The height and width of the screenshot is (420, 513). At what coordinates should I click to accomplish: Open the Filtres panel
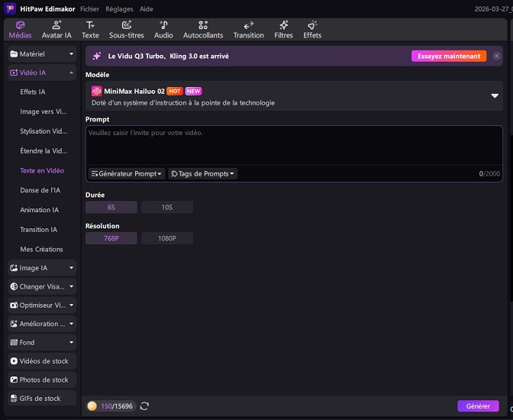tap(283, 30)
